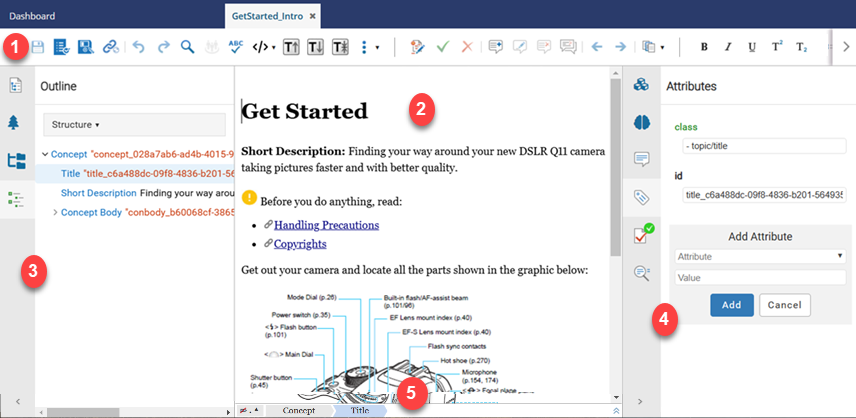Image resolution: width=856 pixels, height=418 pixels.
Task: Click the Find magnifier icon in toolbar
Action: [187, 46]
